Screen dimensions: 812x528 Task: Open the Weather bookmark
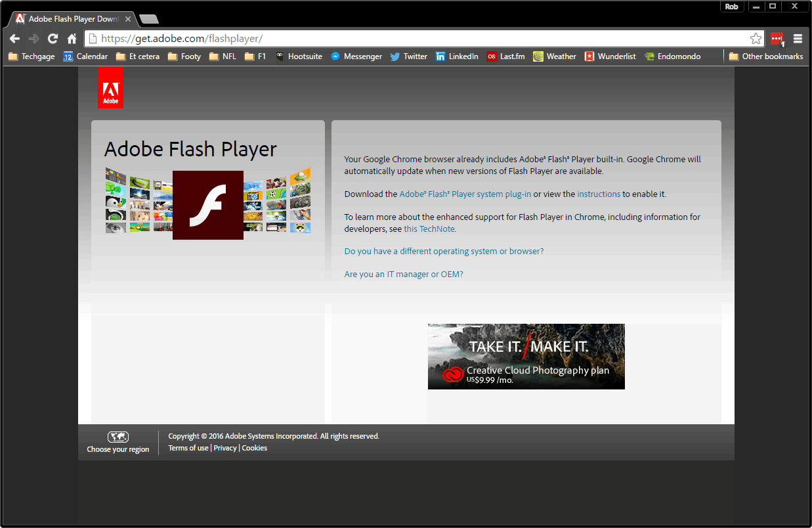(555, 56)
